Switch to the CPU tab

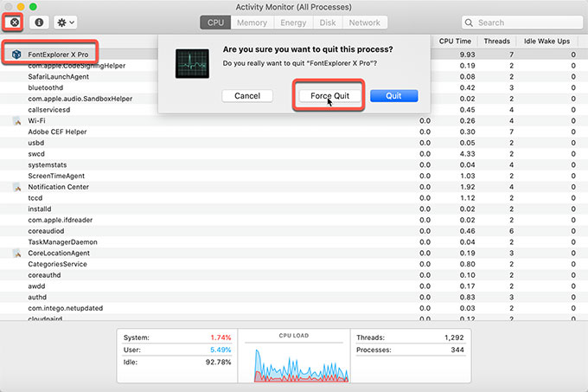pyautogui.click(x=215, y=22)
